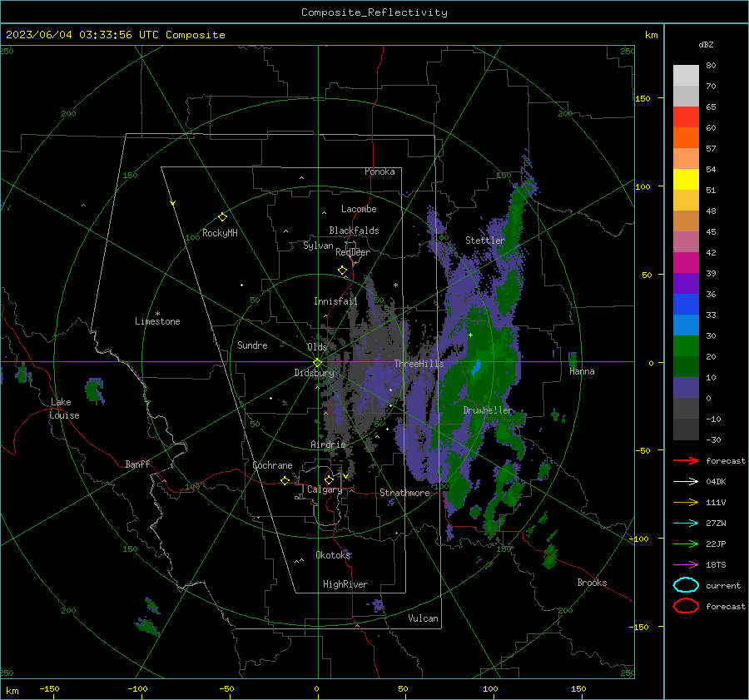The width and height of the screenshot is (749, 700).
Task: Click the yellow diamond marker near Cochrane
Action: click(285, 480)
